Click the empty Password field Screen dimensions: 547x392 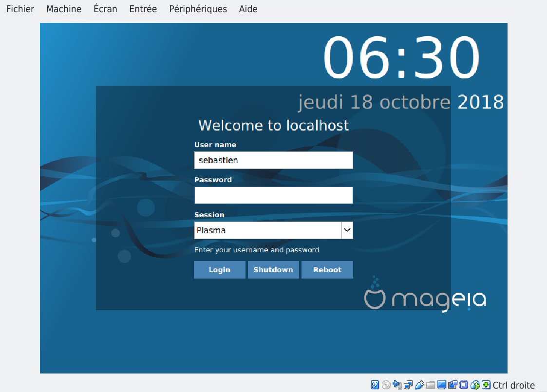click(274, 195)
